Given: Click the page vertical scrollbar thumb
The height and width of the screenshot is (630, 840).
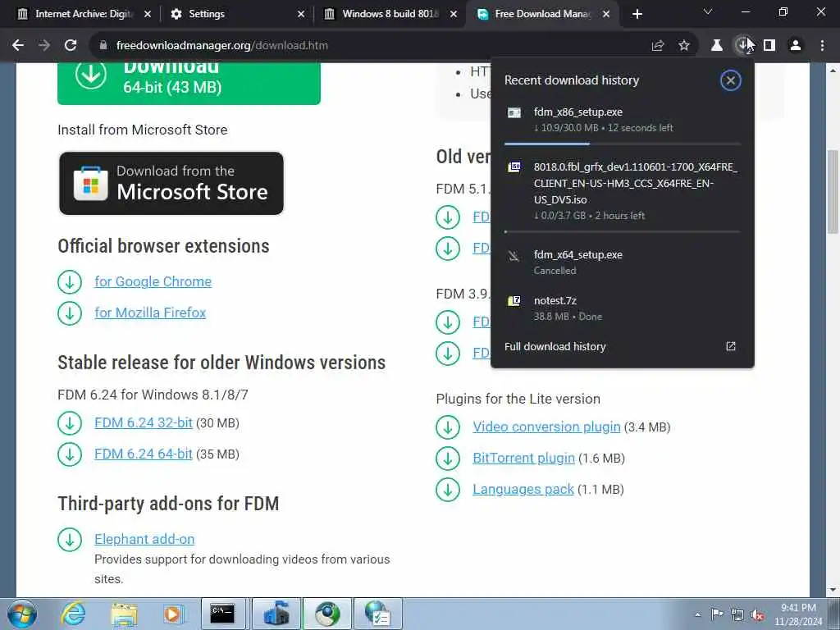Looking at the screenshot, I should 833,190.
